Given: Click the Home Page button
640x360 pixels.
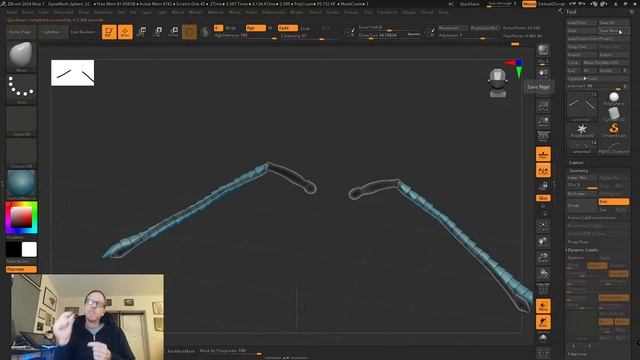Looking at the screenshot, I should (20, 32).
